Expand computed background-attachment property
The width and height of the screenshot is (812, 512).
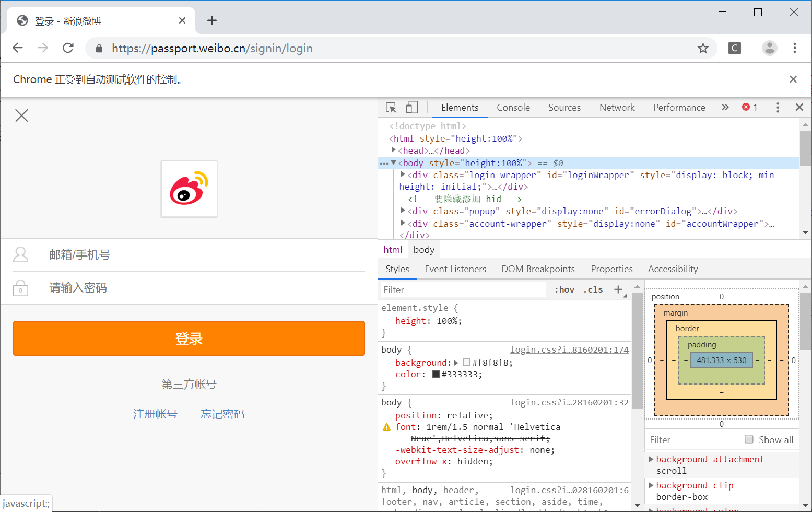tap(651, 459)
